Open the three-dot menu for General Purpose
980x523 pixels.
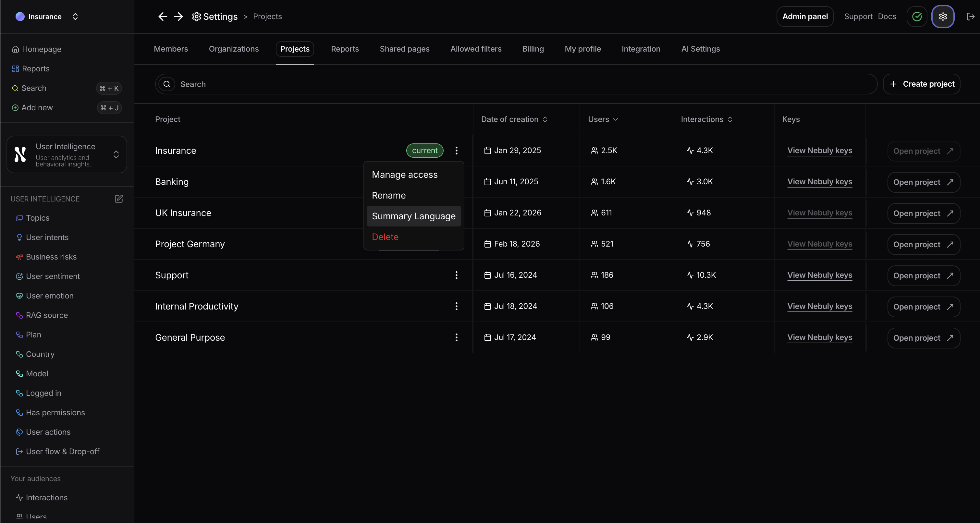click(x=456, y=337)
